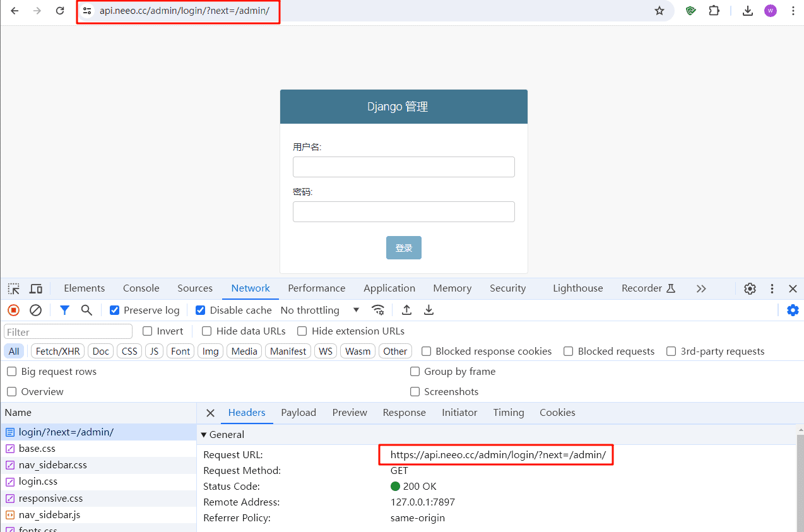View site information icon in address bar
The image size is (804, 532).
87,11
